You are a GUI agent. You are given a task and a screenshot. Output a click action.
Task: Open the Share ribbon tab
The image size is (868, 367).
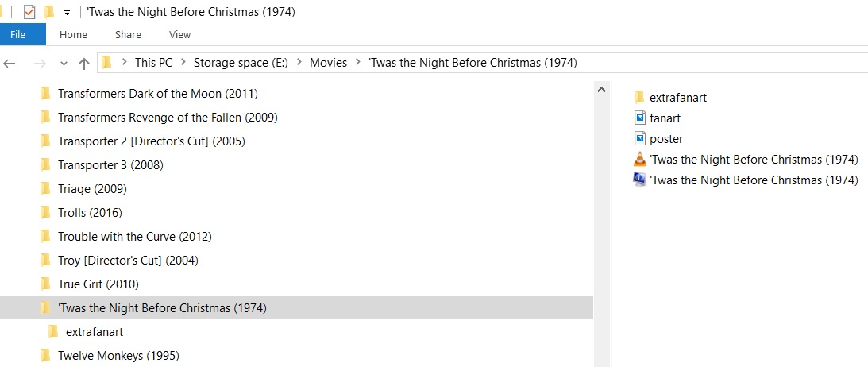click(x=128, y=34)
